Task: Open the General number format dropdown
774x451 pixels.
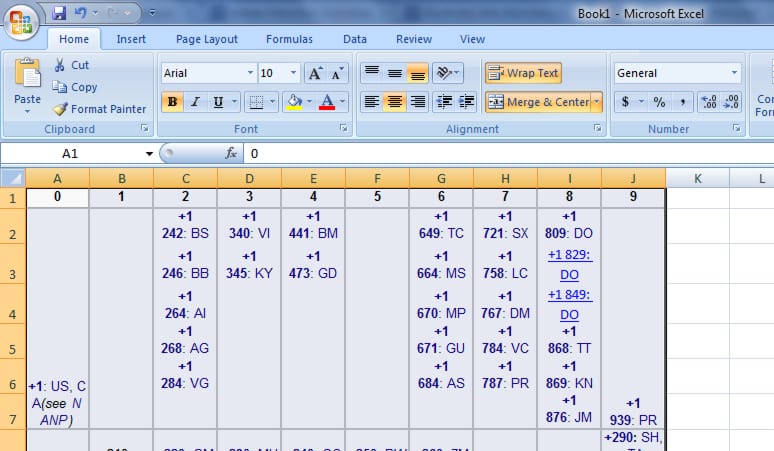Action: pyautogui.click(x=734, y=73)
